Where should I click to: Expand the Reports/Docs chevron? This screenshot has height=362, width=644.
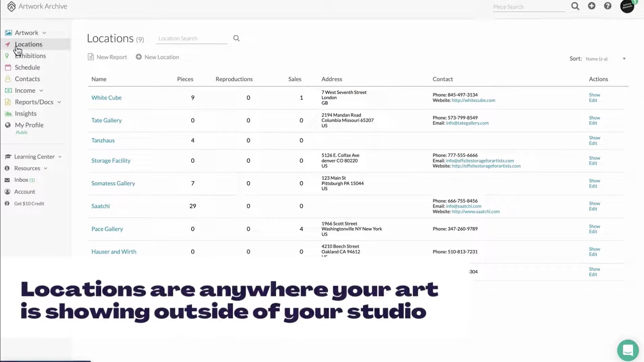click(59, 102)
